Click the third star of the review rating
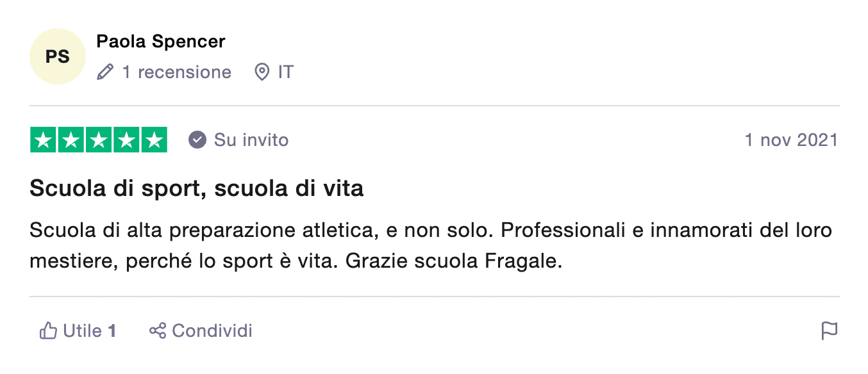 point(99,140)
